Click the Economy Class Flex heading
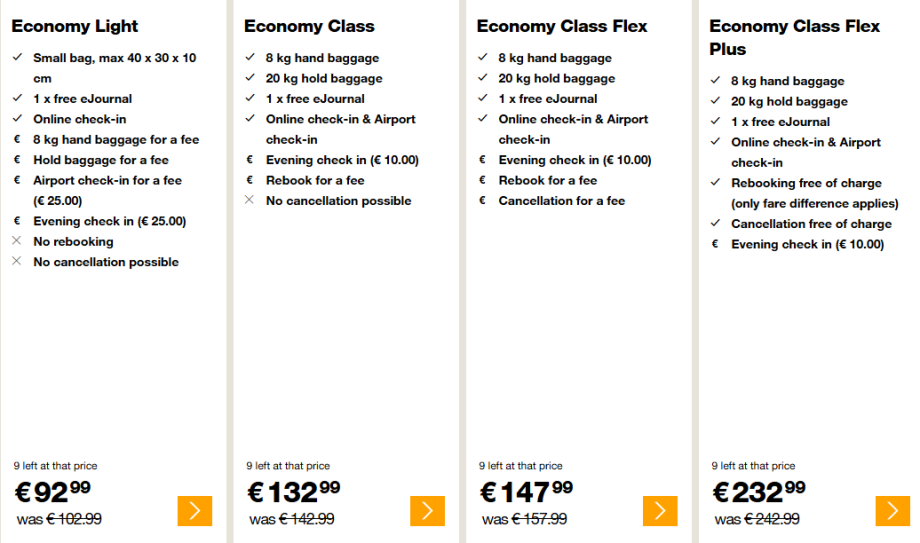Viewport: 920px width, 543px height. (x=562, y=26)
